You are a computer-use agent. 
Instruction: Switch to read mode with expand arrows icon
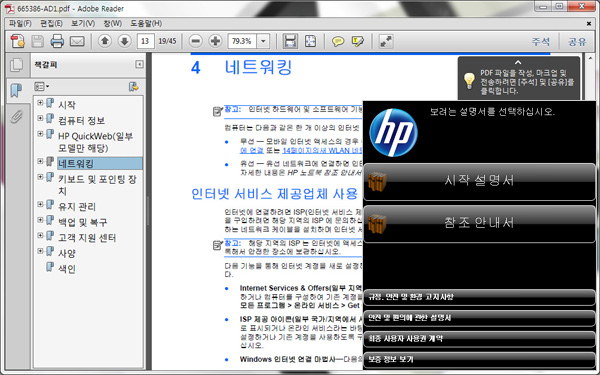pyautogui.click(x=386, y=41)
